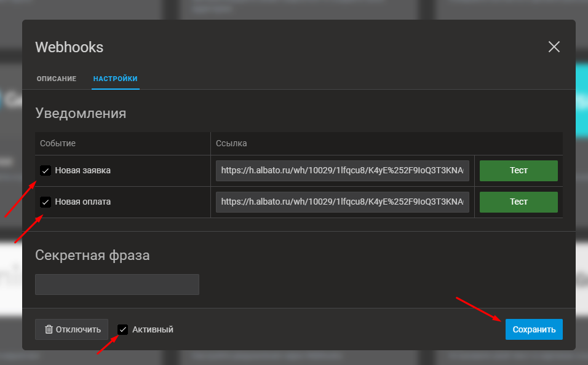Viewport: 588px width, 365px height.
Task: Run the Тест button for Новая оплата
Action: 518,202
